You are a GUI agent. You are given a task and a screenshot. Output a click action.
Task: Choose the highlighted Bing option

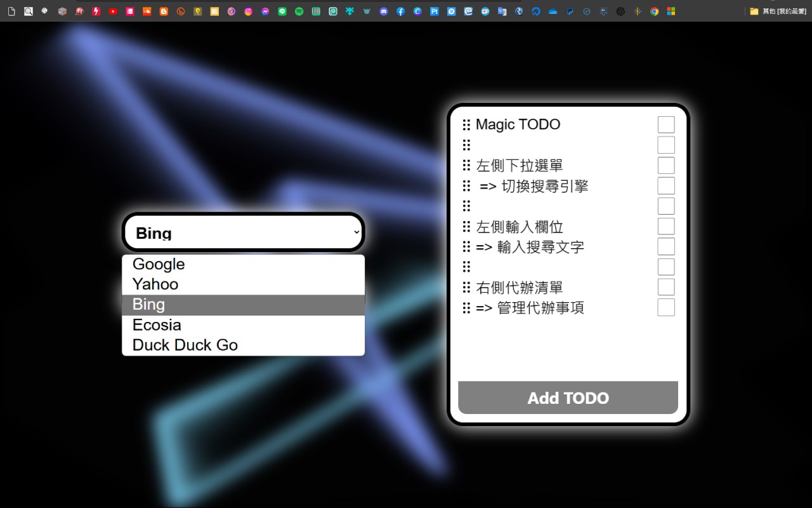[244, 305]
